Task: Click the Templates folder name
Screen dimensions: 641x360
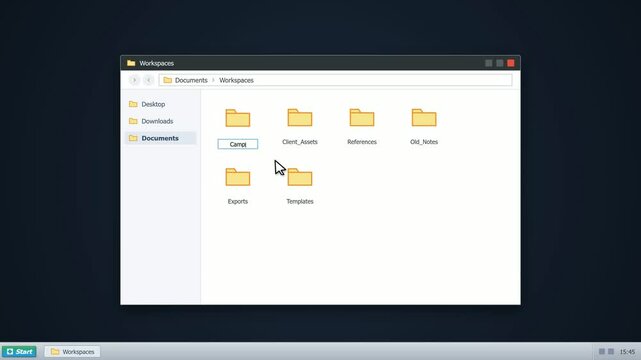Action: click(x=300, y=201)
